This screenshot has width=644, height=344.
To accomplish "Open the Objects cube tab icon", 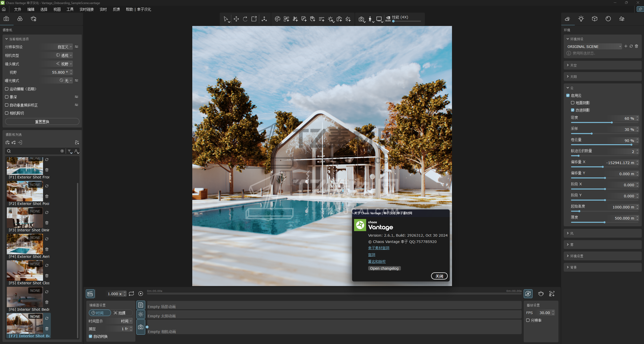I will tap(594, 19).
